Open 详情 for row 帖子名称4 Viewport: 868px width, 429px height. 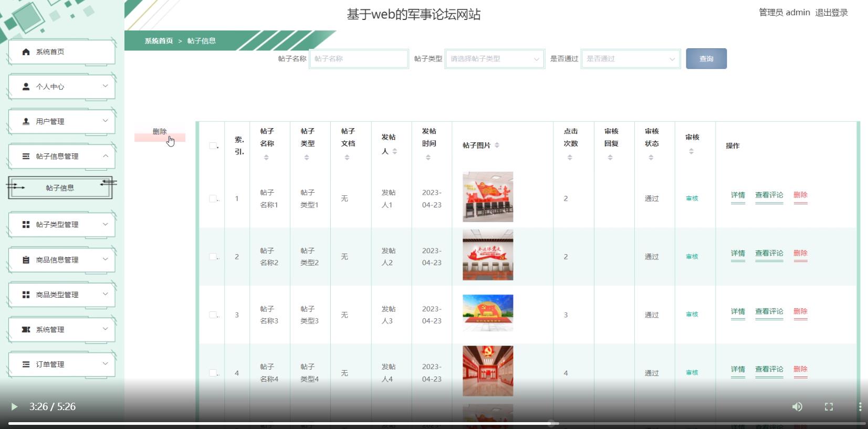coord(738,369)
